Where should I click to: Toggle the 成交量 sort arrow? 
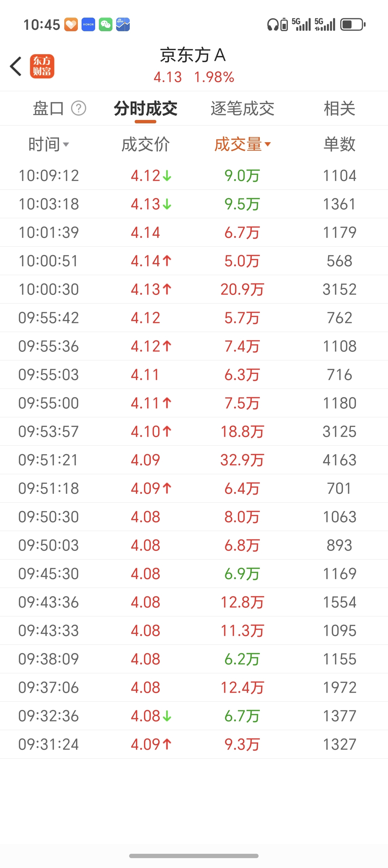click(x=268, y=144)
